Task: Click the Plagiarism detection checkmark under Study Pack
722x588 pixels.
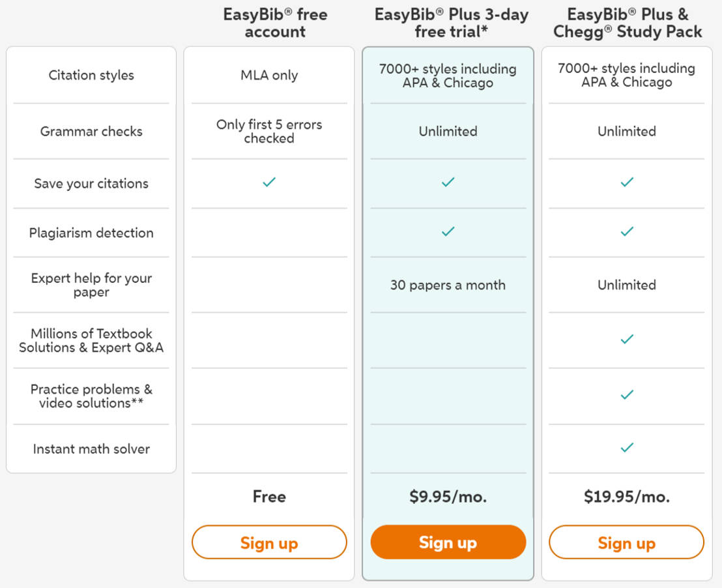Action: pyautogui.click(x=626, y=231)
